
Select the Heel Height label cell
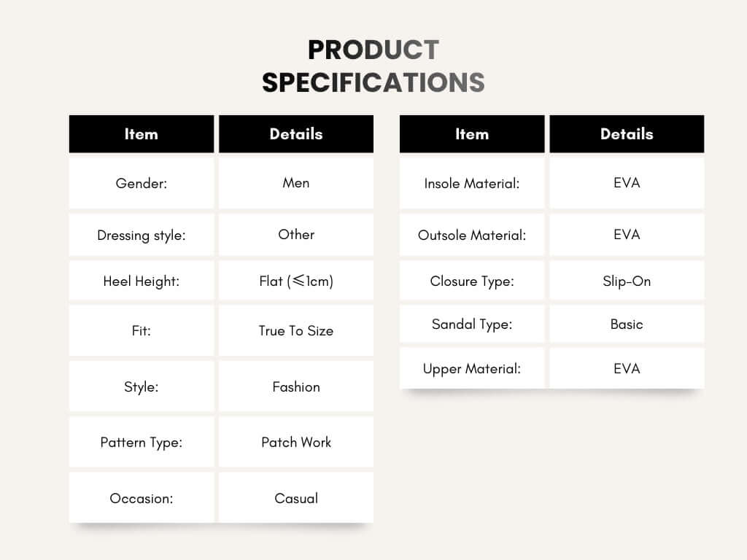click(141, 281)
